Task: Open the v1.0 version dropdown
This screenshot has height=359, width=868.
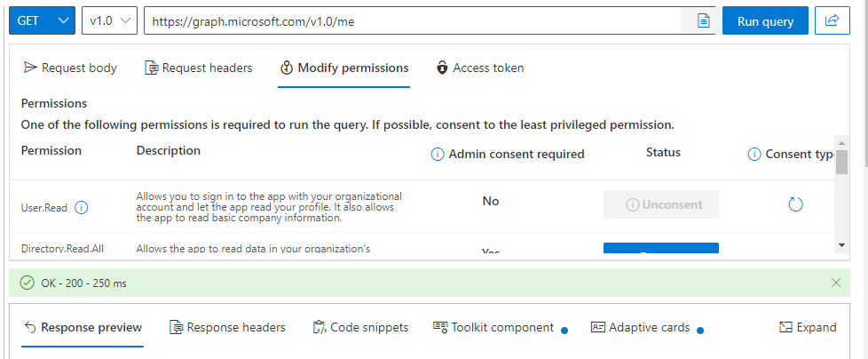Action: coord(109,20)
